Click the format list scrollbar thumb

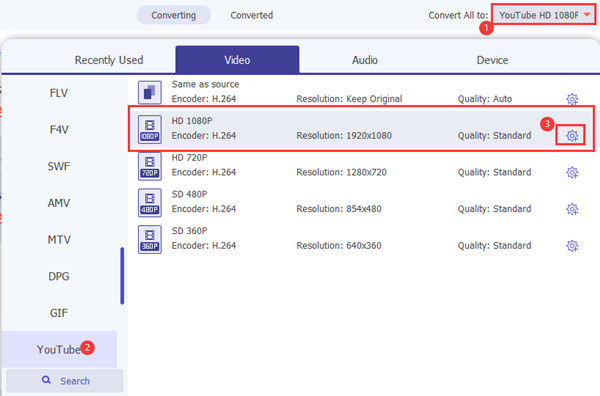click(x=122, y=275)
